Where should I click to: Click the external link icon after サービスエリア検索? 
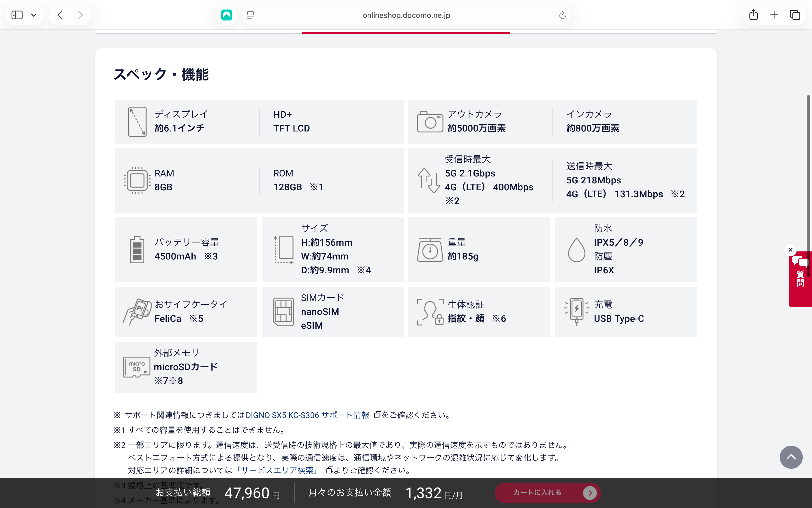coord(329,470)
